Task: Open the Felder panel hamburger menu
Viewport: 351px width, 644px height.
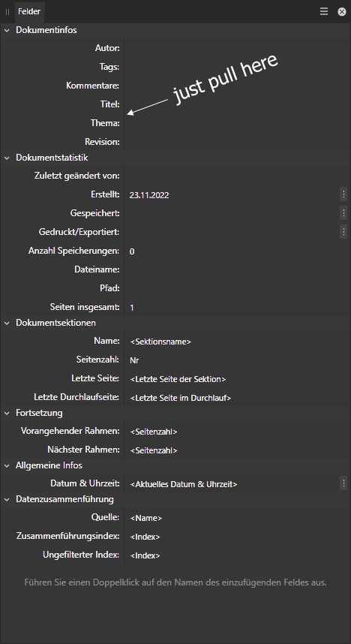Action: tap(324, 11)
